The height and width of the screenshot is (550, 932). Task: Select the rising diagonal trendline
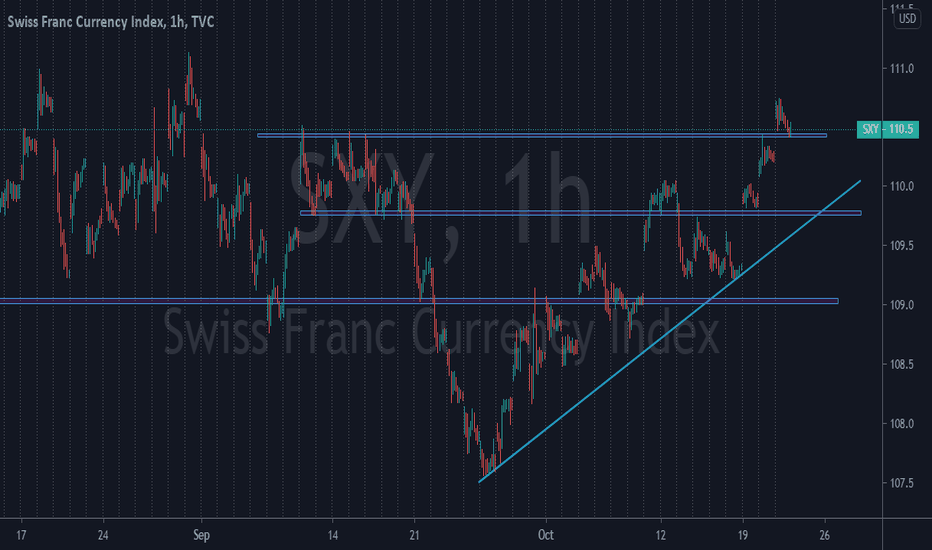pos(669,331)
